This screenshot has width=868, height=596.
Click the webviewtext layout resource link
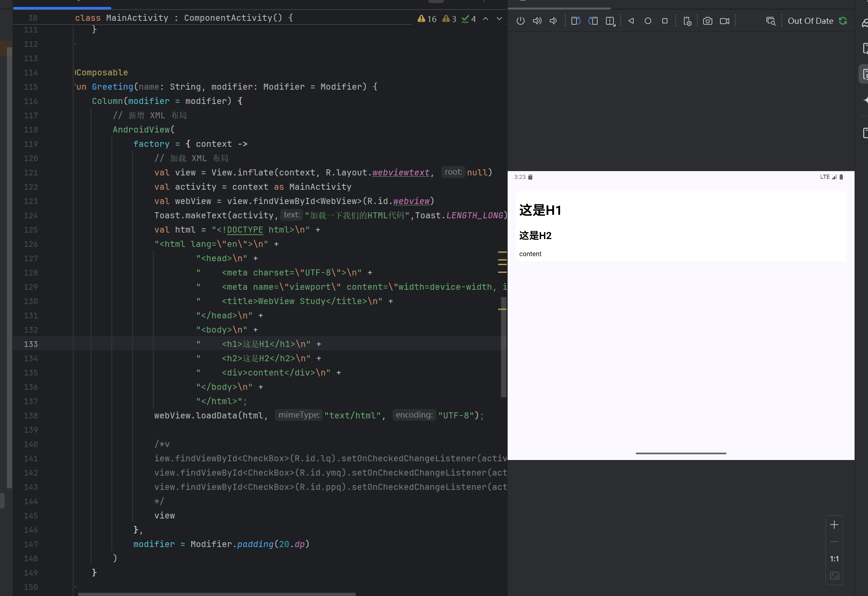(401, 172)
